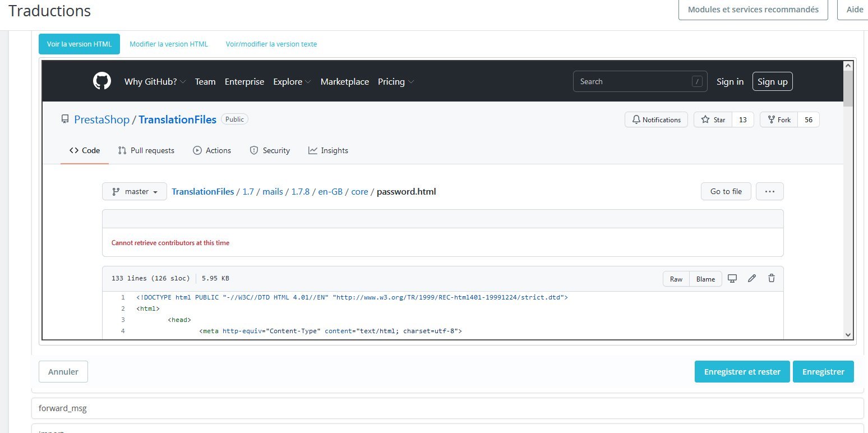This screenshot has height=433, width=868.
Task: Click the fork count 56
Action: point(809,119)
